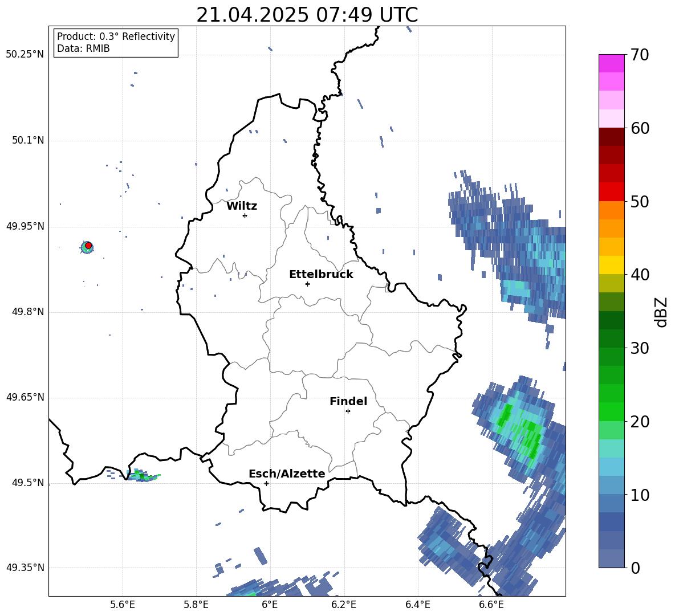This screenshot has width=675, height=616.
Task: Click the 0 value on the colorbar
Action: 635,568
